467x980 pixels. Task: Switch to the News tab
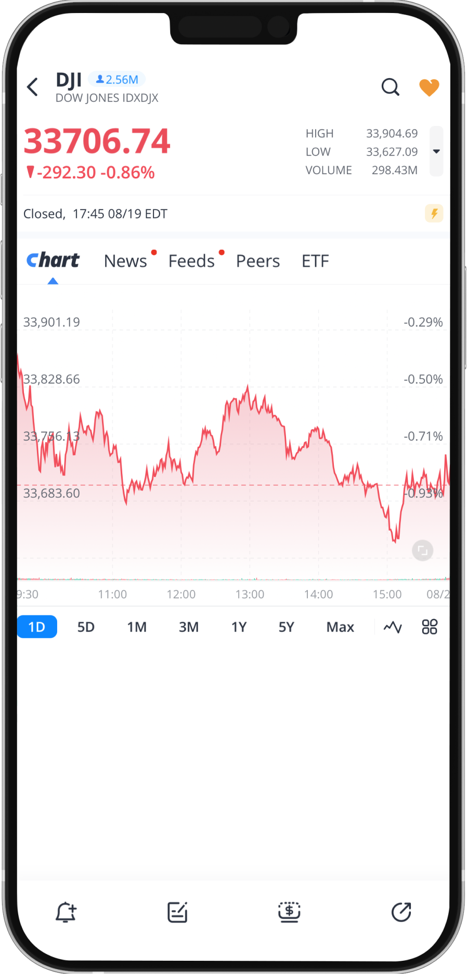coord(125,261)
